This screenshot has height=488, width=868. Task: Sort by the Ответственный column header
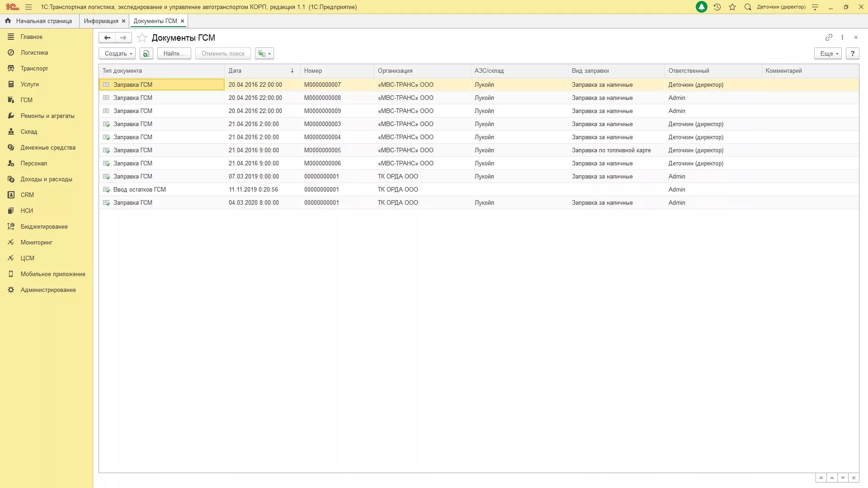tap(713, 70)
